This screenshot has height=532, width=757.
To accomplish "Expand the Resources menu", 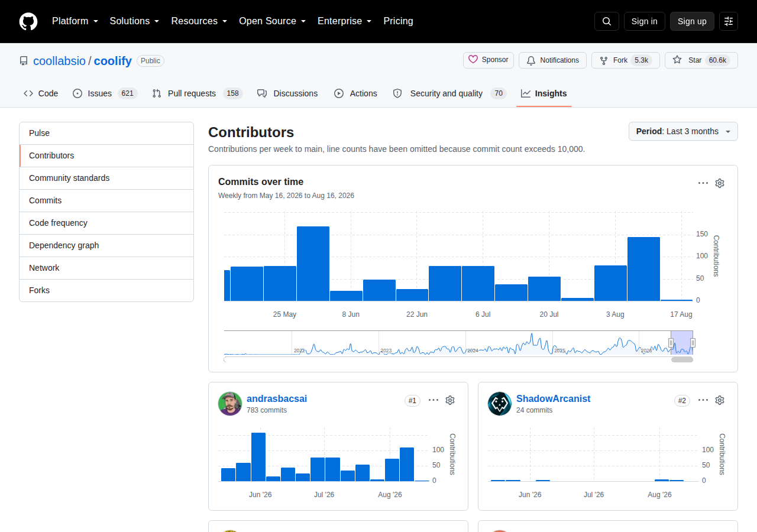I will coord(199,21).
